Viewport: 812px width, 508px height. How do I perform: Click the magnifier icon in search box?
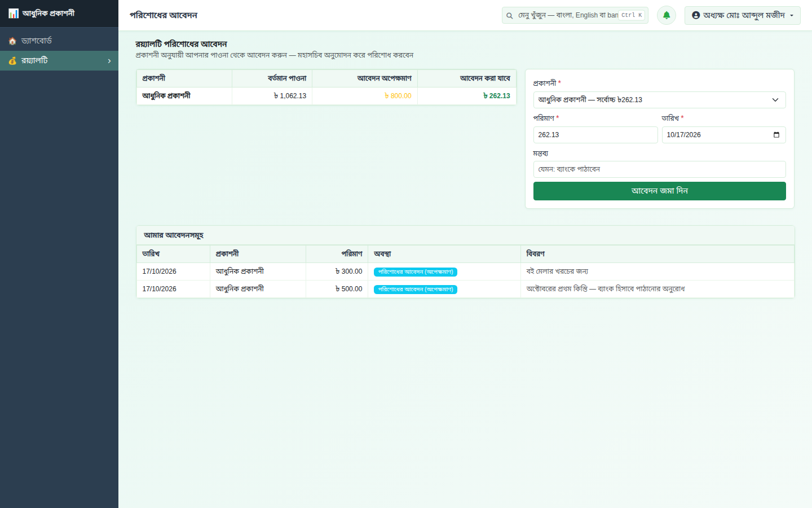point(510,15)
